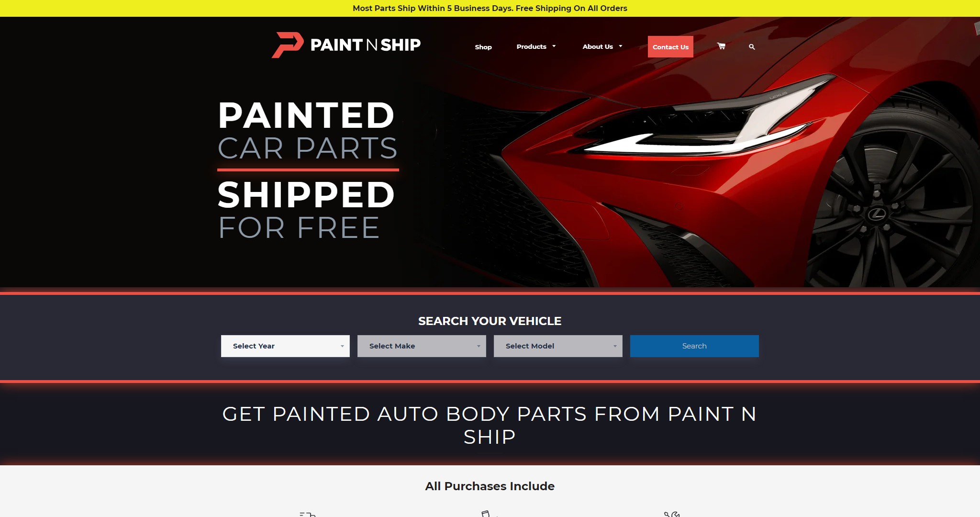Image resolution: width=980 pixels, height=517 pixels.
Task: Open the About Us menu
Action: coord(598,46)
